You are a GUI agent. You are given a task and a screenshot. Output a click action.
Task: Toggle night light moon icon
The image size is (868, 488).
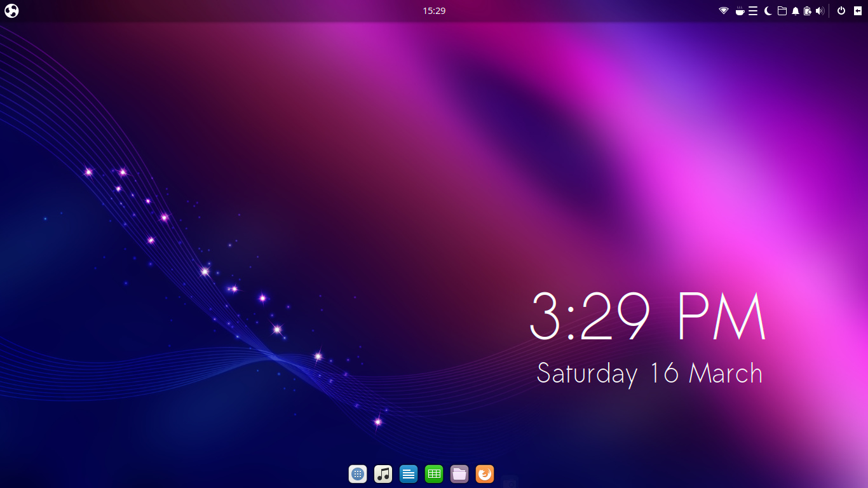[768, 11]
